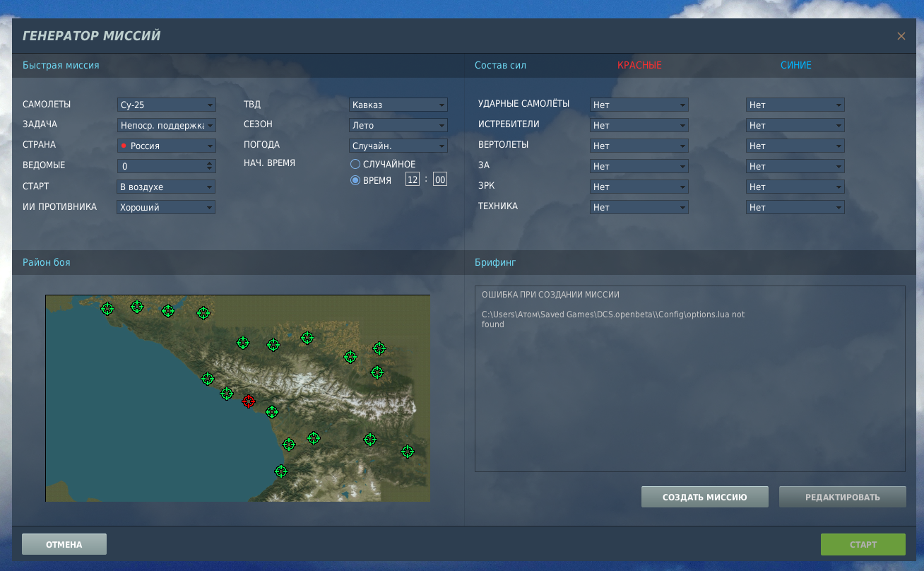Screen dimensions: 924x571
Task: Select the southernmost green crosshair on map
Action: coord(281,471)
